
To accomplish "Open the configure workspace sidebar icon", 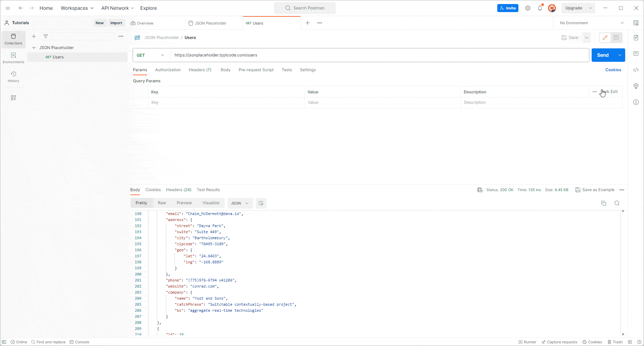I will tap(13, 98).
